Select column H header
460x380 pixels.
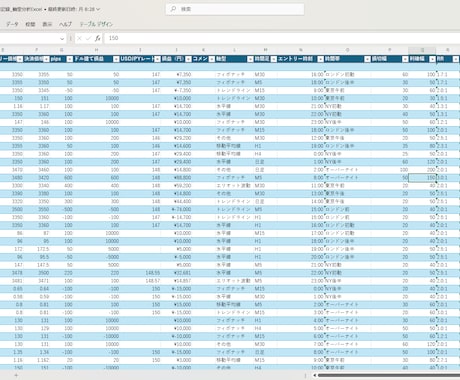pos(96,50)
